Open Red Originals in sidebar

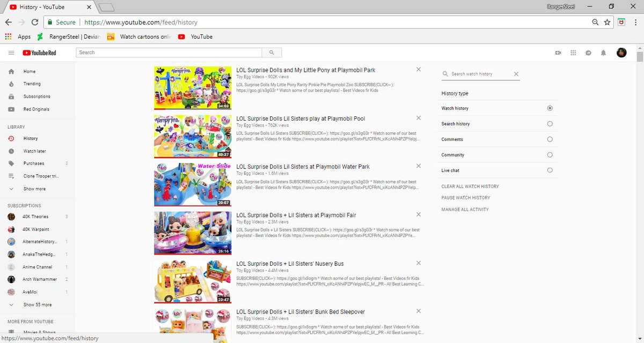tap(38, 109)
